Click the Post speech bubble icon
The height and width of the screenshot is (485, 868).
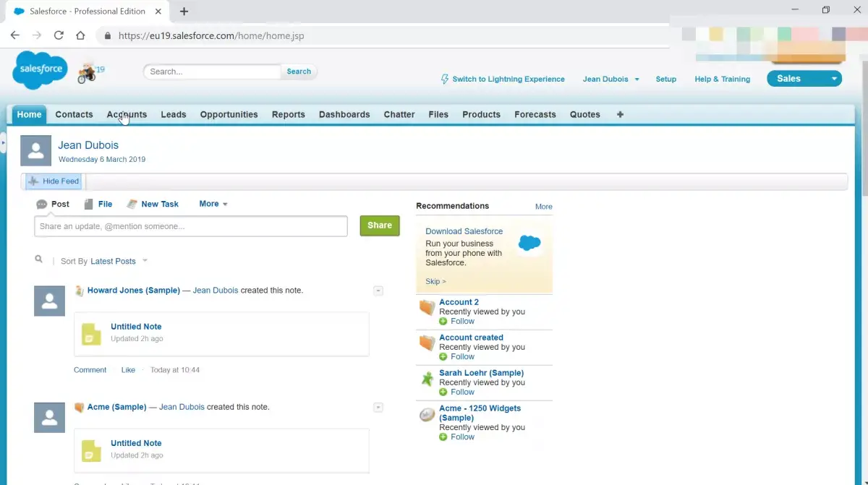point(42,205)
